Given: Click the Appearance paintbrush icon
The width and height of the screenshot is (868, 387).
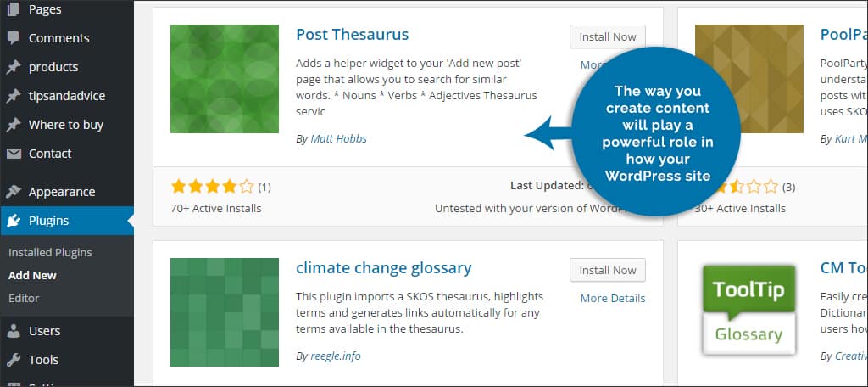Looking at the screenshot, I should coord(14,192).
